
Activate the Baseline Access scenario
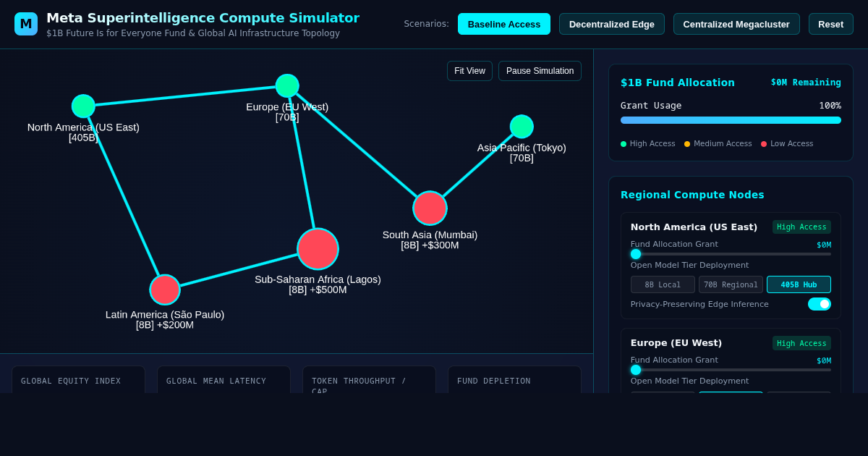click(504, 24)
